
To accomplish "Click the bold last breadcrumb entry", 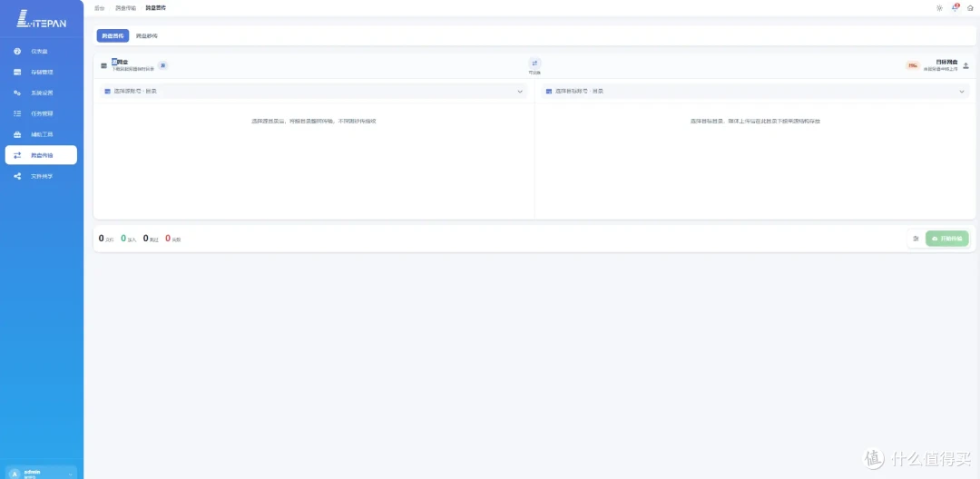I will [x=156, y=8].
